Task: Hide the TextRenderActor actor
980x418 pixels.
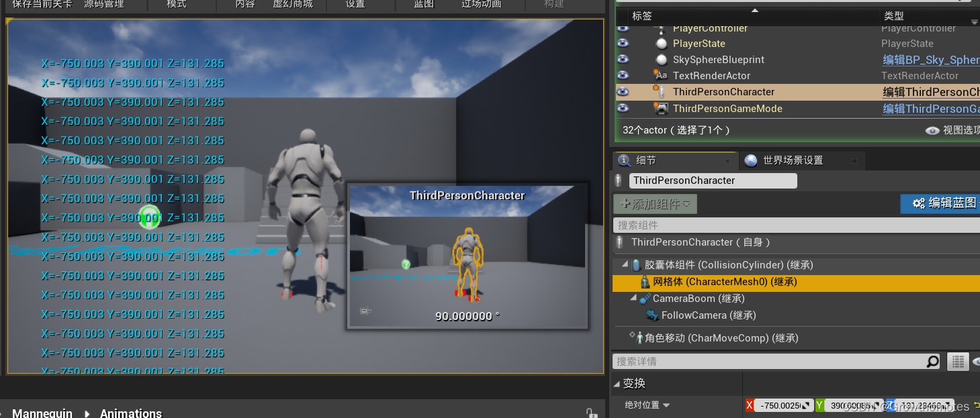Action: tap(623, 75)
